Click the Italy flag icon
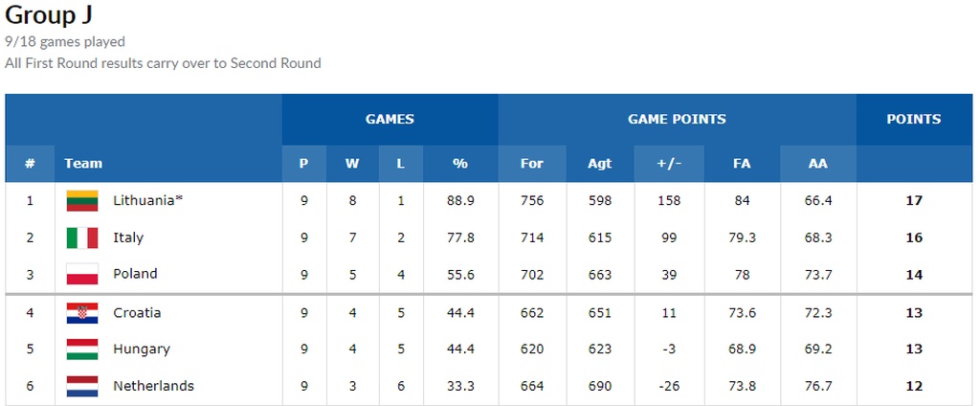This screenshot has width=980, height=406. [x=82, y=237]
